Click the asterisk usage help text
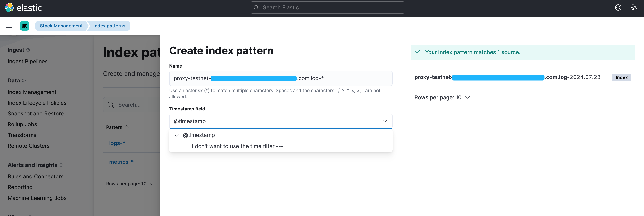The image size is (644, 216). coord(275,94)
